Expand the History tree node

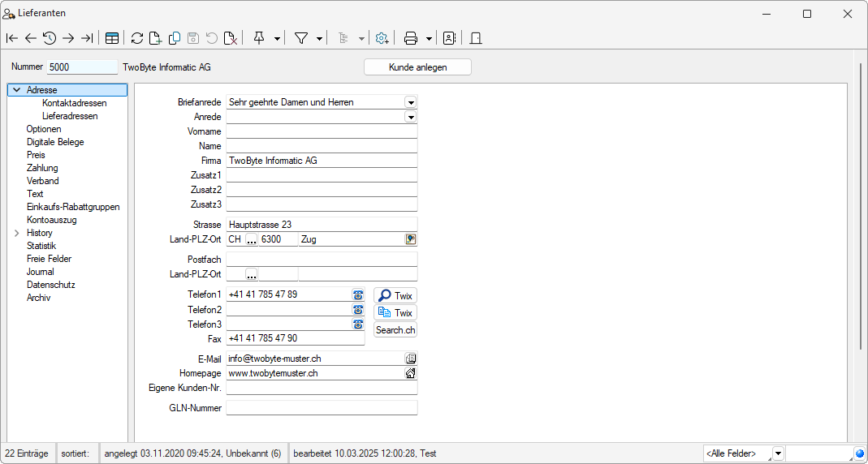coord(17,233)
